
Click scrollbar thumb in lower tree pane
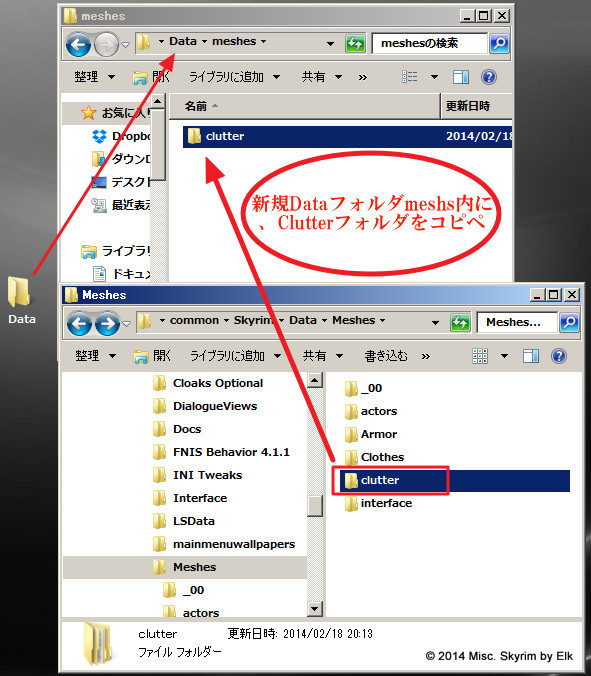click(315, 506)
